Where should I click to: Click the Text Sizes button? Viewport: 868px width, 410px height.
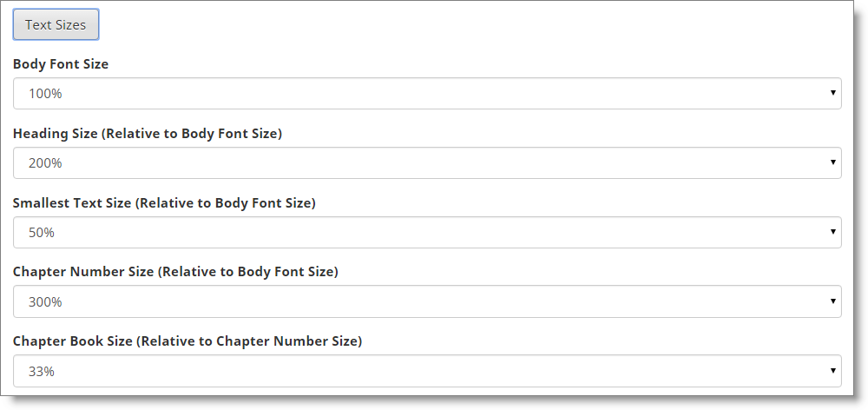point(56,24)
